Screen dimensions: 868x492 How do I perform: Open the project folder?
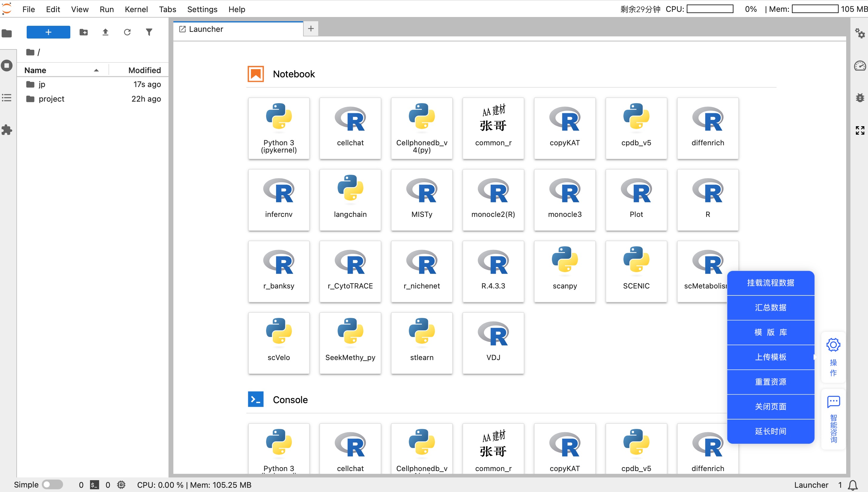point(51,99)
